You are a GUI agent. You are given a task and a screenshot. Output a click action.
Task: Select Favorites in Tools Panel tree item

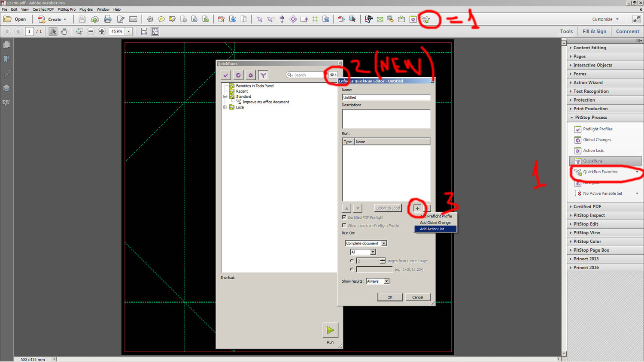click(x=255, y=86)
